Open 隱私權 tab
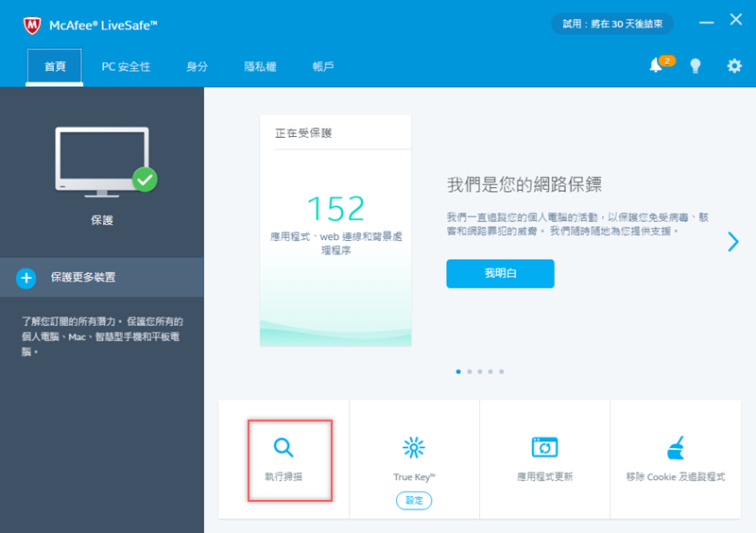Image resolution: width=756 pixels, height=533 pixels. (x=261, y=66)
